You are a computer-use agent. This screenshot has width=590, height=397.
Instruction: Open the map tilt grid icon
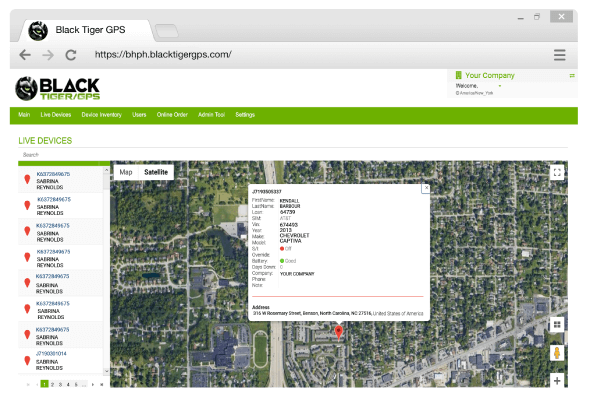[557, 324]
